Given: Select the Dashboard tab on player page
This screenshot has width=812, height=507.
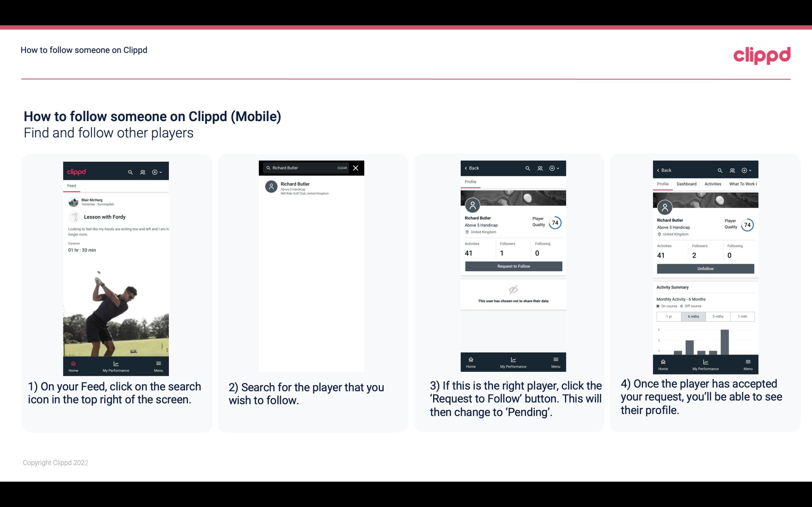Looking at the screenshot, I should pos(687,184).
